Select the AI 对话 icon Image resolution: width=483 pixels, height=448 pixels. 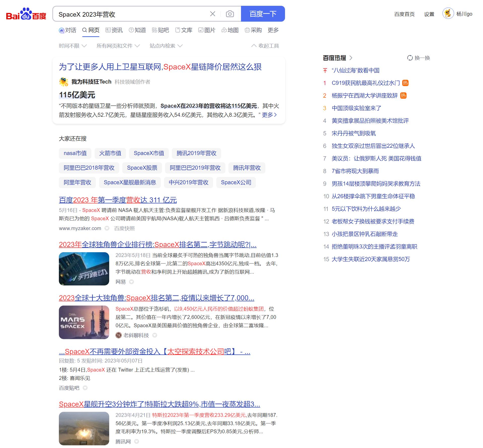62,30
